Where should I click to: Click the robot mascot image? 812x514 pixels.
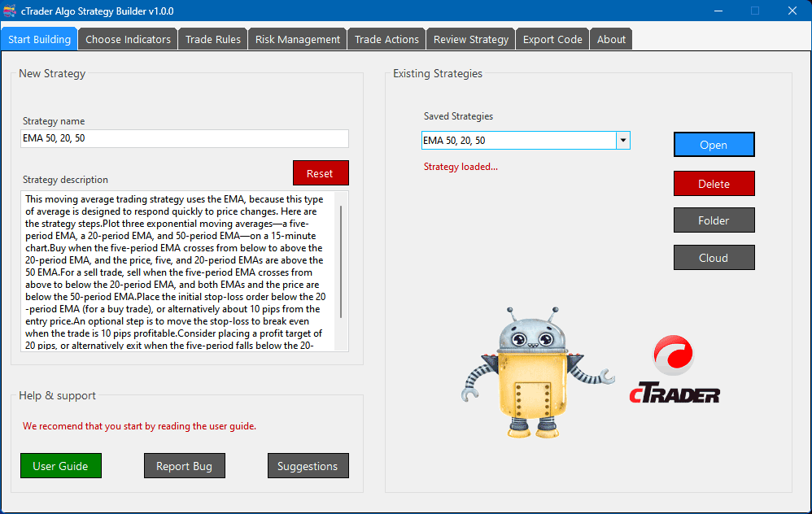tap(537, 372)
